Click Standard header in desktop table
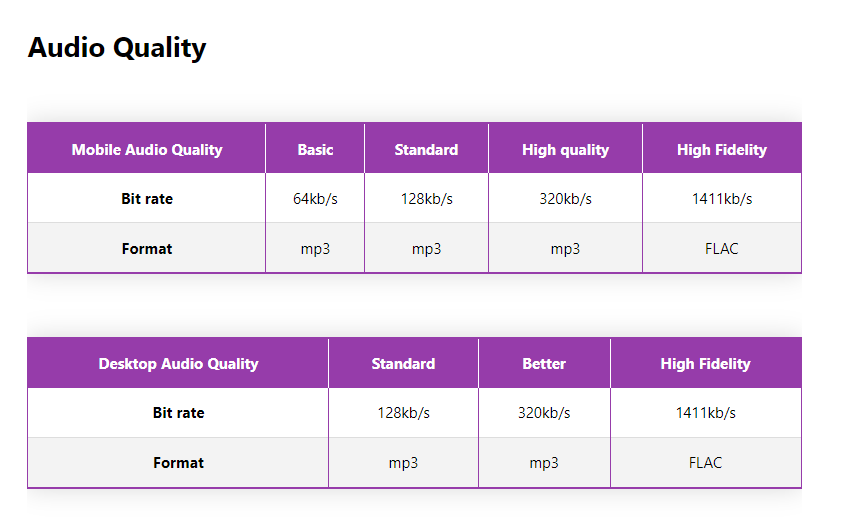846x522 pixels. click(x=403, y=363)
